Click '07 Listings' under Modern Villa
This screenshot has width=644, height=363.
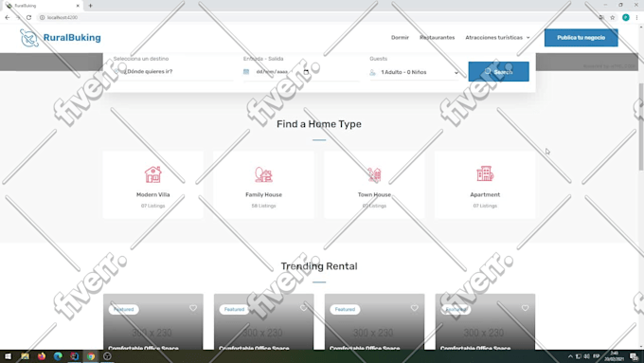(x=152, y=206)
